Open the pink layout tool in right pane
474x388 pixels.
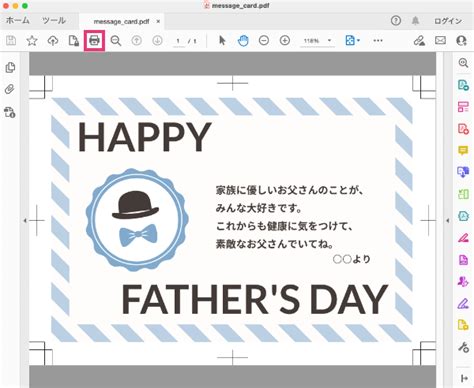click(x=463, y=107)
